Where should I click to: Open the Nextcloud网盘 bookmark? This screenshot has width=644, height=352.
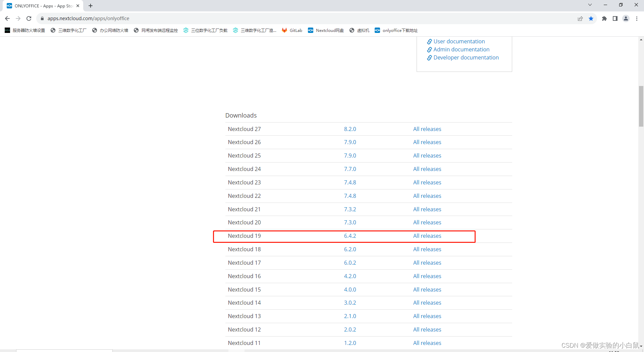[x=326, y=30]
